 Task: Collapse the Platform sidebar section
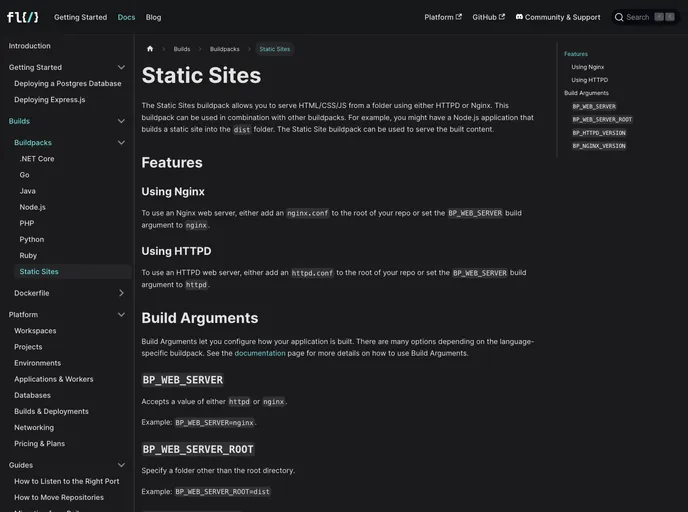pos(121,315)
